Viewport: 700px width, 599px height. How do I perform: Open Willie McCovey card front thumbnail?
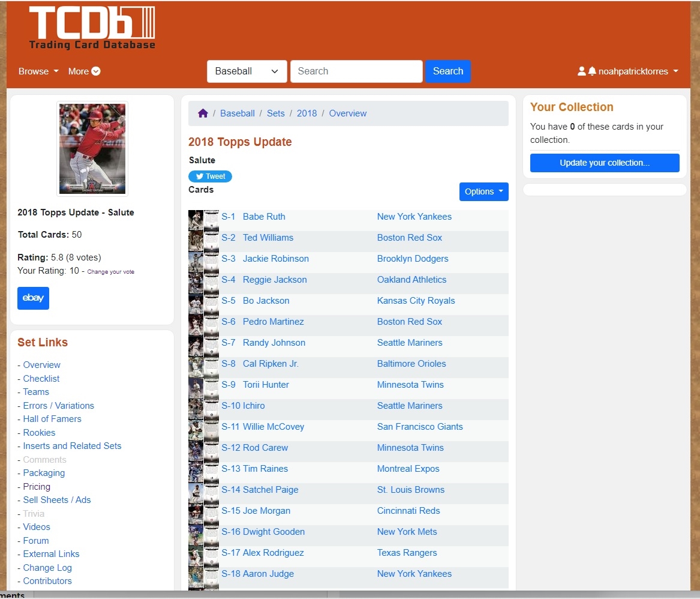point(196,430)
